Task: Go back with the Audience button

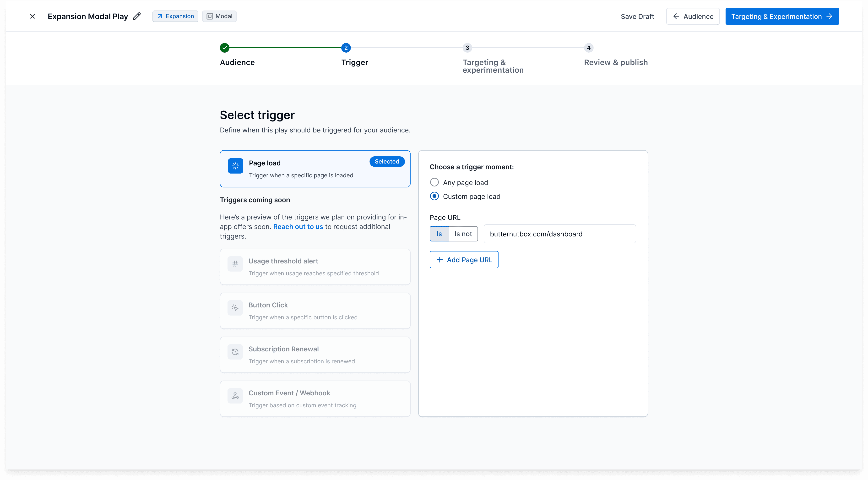Action: (x=693, y=16)
